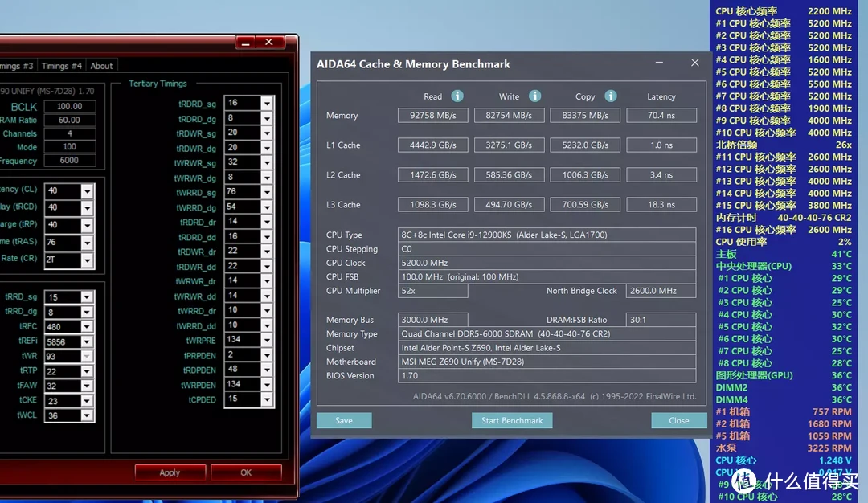The width and height of the screenshot is (868, 503).
Task: Click the Memory Type Quad Channel DDR5-6000 field
Action: (547, 334)
